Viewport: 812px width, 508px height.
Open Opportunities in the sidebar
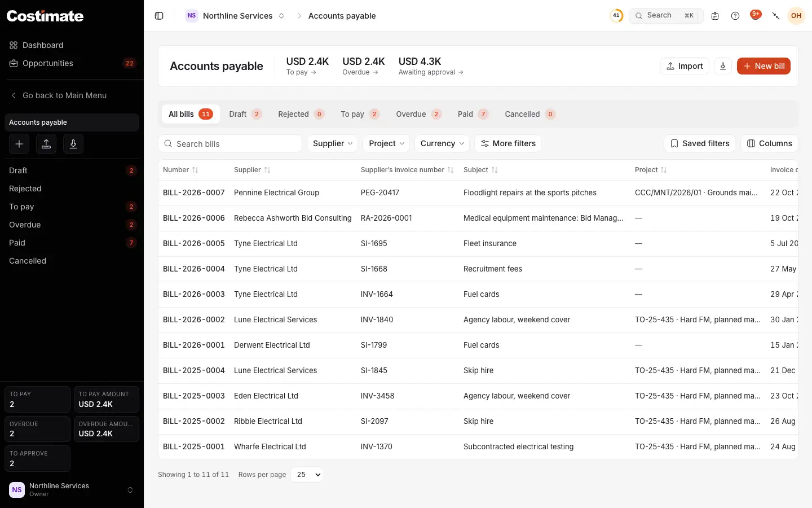pos(72,63)
